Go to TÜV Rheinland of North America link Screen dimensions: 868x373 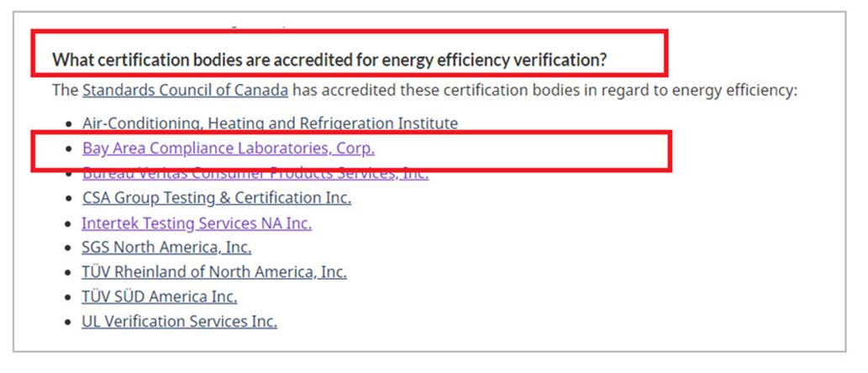click(x=214, y=271)
